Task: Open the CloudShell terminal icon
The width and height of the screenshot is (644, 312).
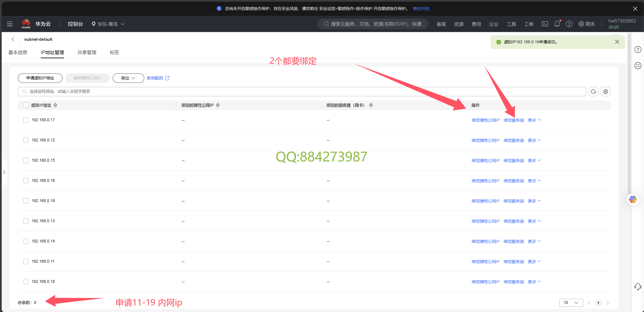Action: (x=545, y=24)
